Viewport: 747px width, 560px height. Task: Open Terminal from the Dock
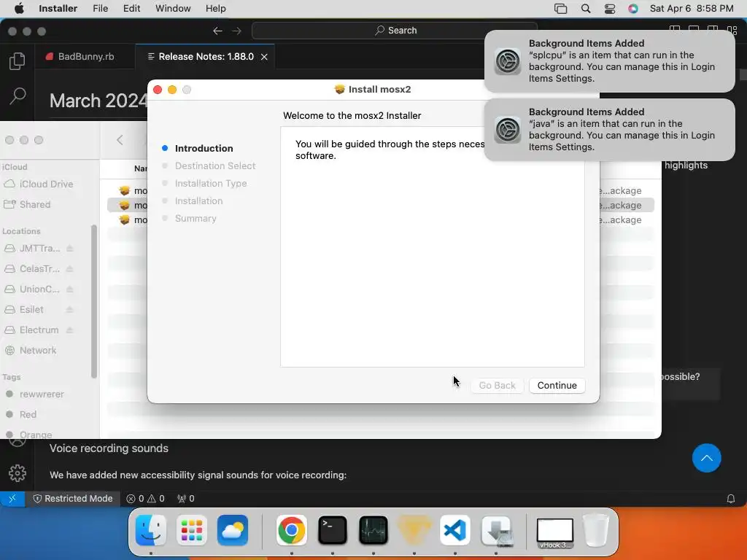coord(332,530)
